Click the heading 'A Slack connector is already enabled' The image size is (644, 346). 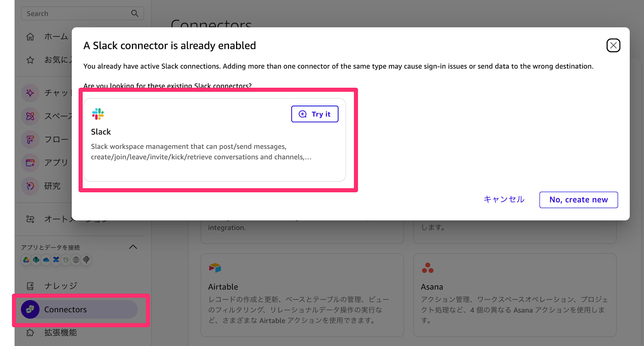[170, 46]
